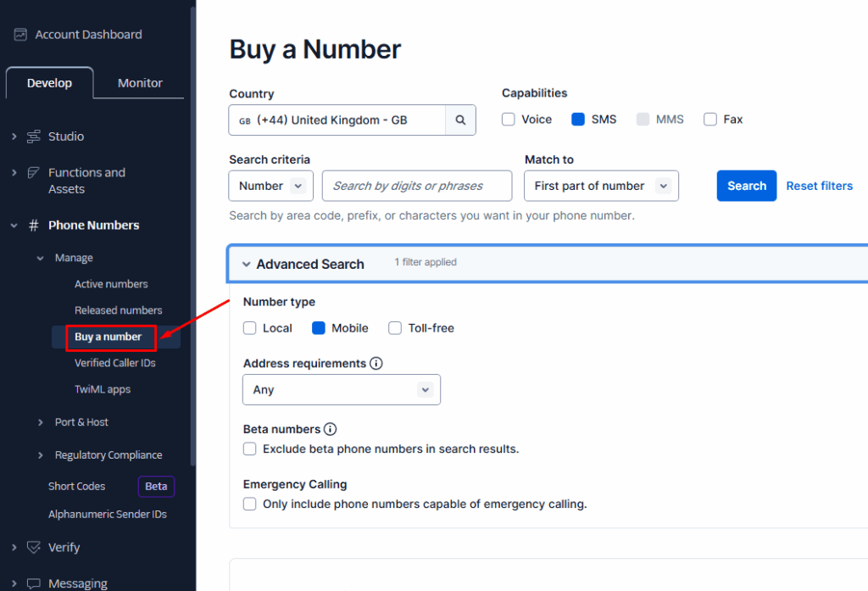Click the Phone Numbers hash icon

coord(34,226)
